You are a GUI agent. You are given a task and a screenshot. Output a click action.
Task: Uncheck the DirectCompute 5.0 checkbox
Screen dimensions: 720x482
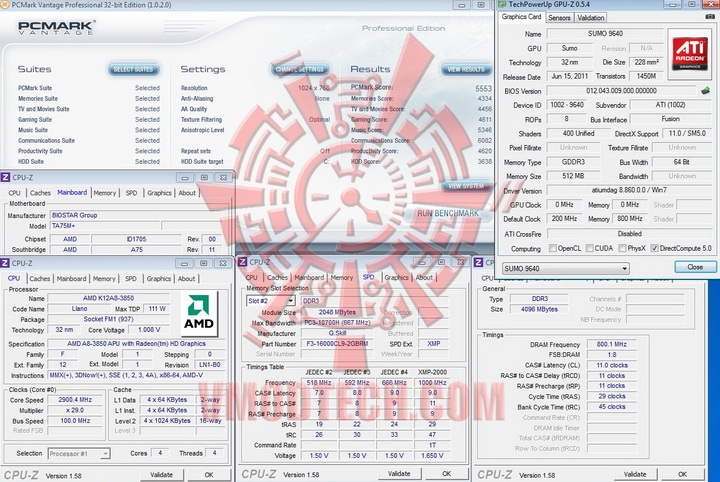point(654,248)
